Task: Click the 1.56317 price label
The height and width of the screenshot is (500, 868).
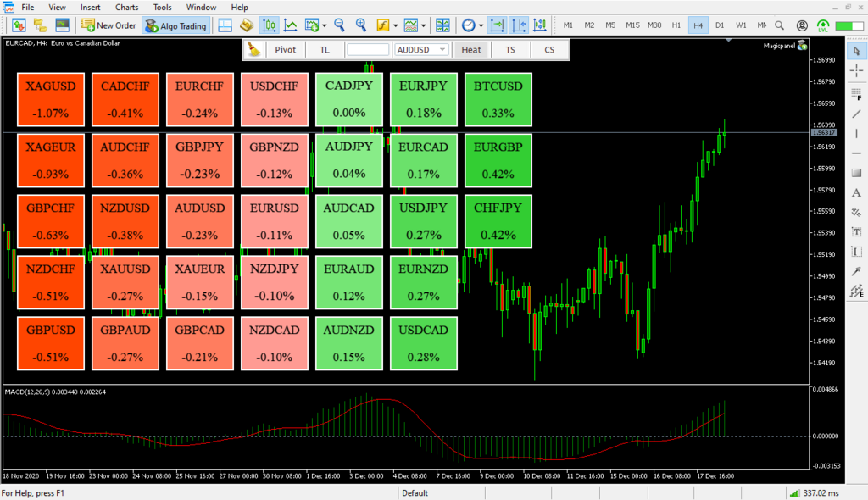Action: coord(824,133)
